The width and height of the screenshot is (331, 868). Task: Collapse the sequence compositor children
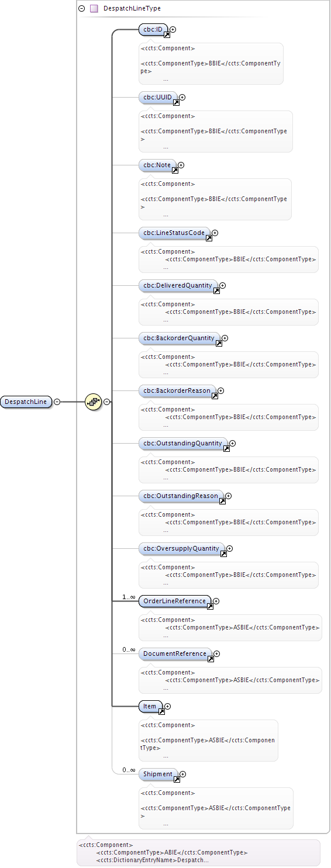click(107, 402)
